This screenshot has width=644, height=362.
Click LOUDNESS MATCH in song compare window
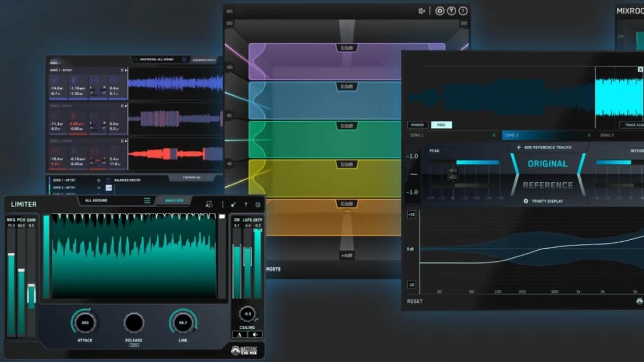[x=204, y=60]
